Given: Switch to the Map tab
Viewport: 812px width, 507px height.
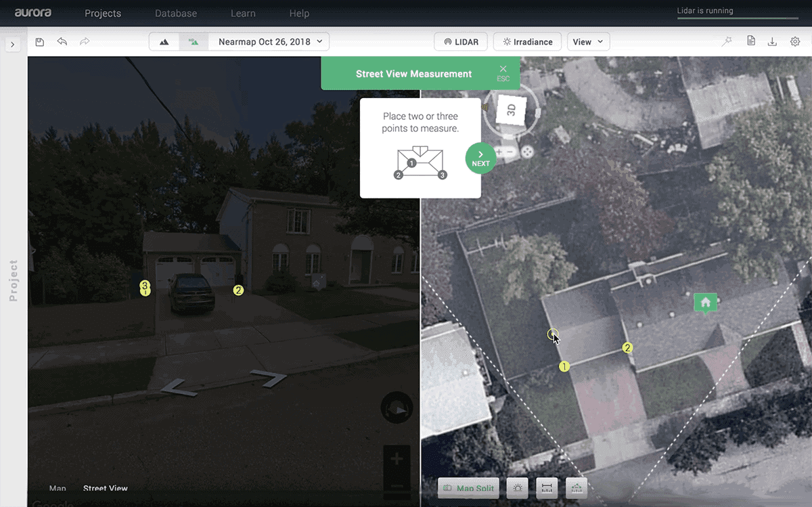Looking at the screenshot, I should 58,488.
